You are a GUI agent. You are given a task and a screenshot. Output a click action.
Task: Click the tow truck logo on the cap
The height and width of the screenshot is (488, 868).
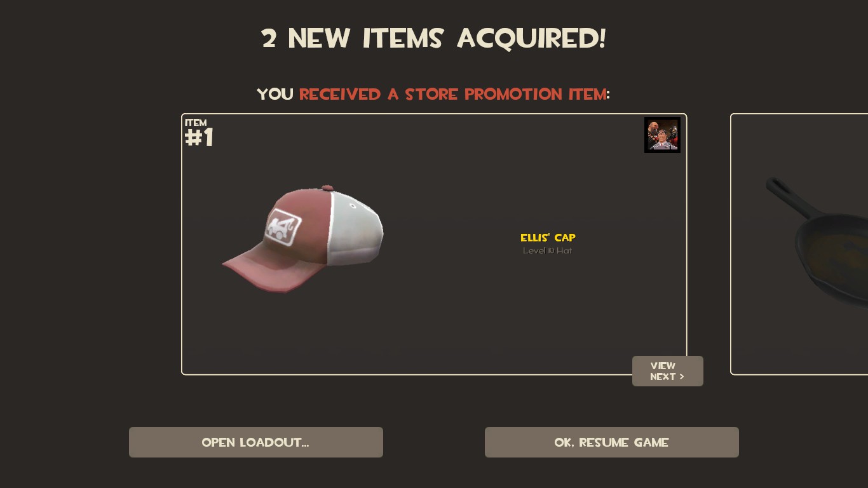283,227
